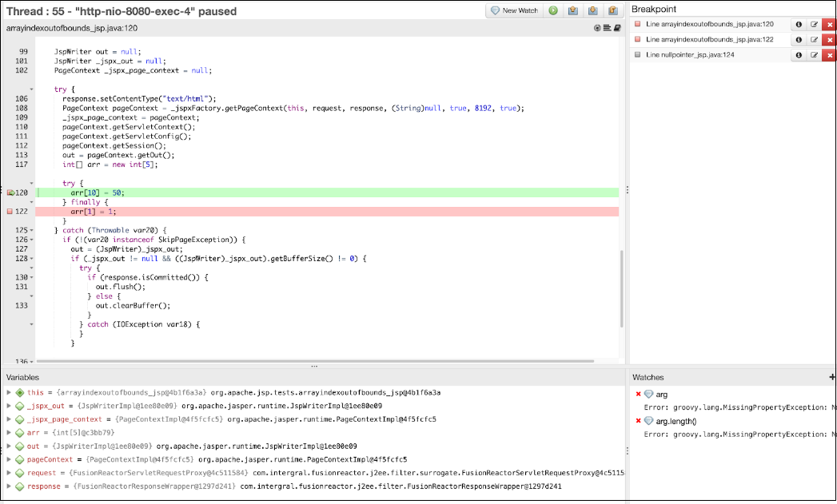Image resolution: width=837 pixels, height=504 pixels.
Task: Expand the 'pageContext' variable node
Action: (x=9, y=459)
